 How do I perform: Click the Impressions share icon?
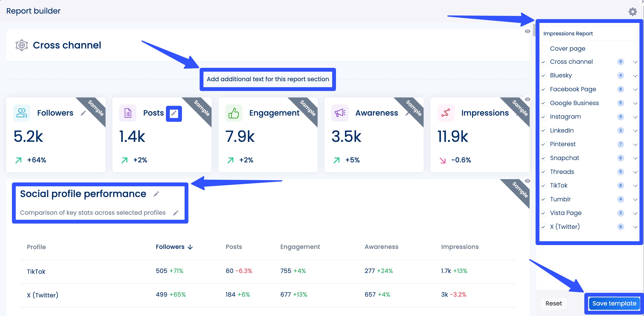(446, 113)
